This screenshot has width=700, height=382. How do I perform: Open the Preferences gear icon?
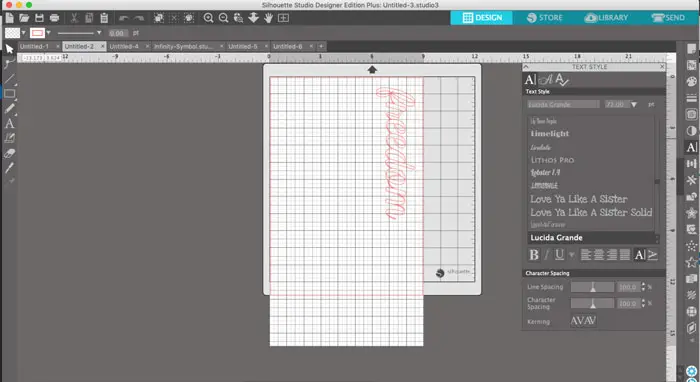click(x=692, y=371)
